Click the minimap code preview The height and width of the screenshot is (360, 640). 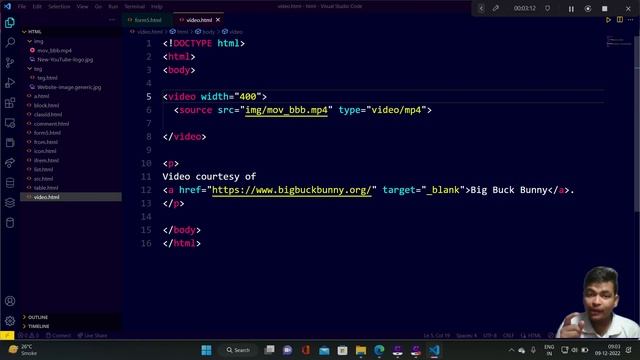(618, 41)
